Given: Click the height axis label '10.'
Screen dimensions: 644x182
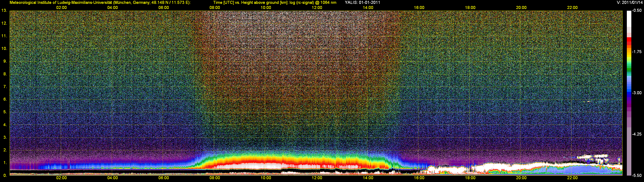Looking at the screenshot, I should [4, 48].
